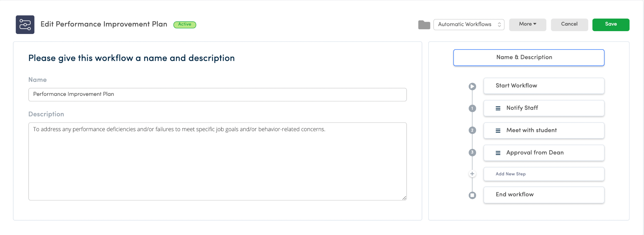
Task: Select the Name & Description tab
Action: [x=528, y=57]
